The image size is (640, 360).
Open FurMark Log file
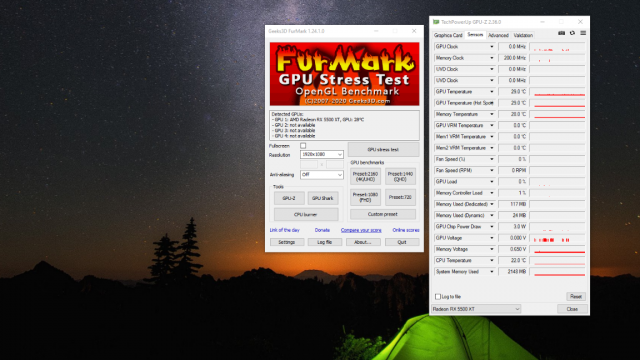pyautogui.click(x=325, y=242)
